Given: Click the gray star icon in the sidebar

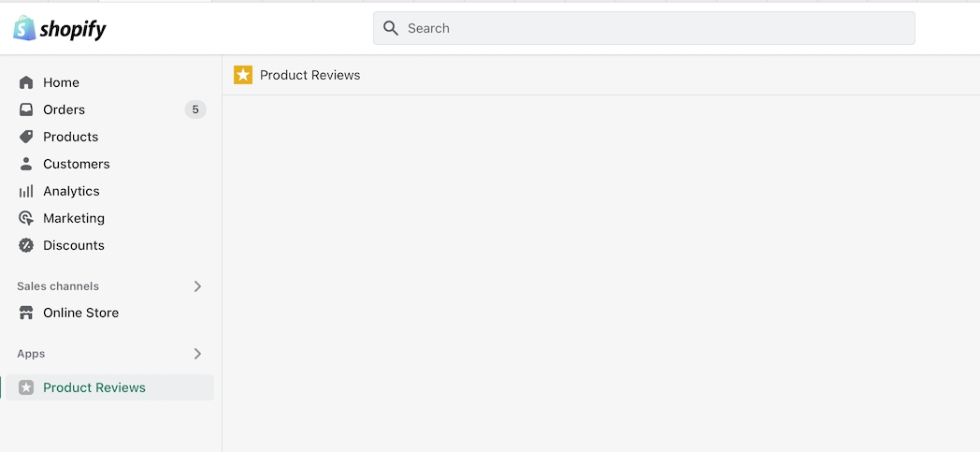Looking at the screenshot, I should (x=26, y=387).
